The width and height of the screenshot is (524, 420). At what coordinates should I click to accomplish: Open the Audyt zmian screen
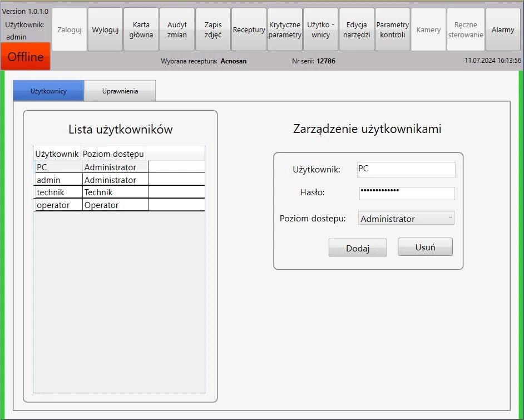point(177,30)
